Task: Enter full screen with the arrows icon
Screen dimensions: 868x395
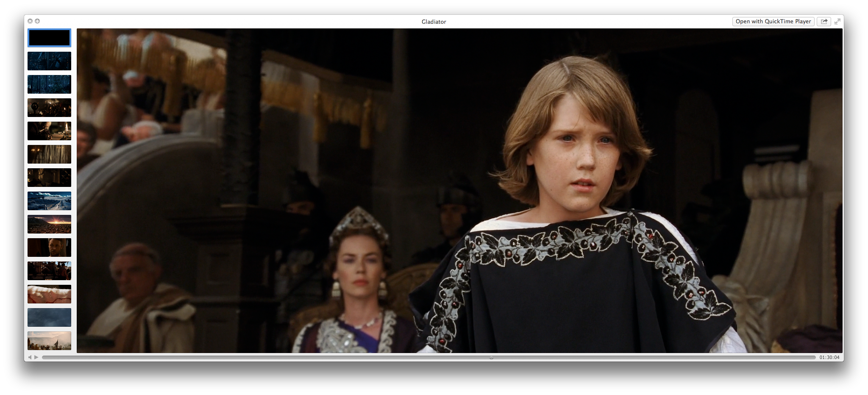Action: [x=837, y=22]
